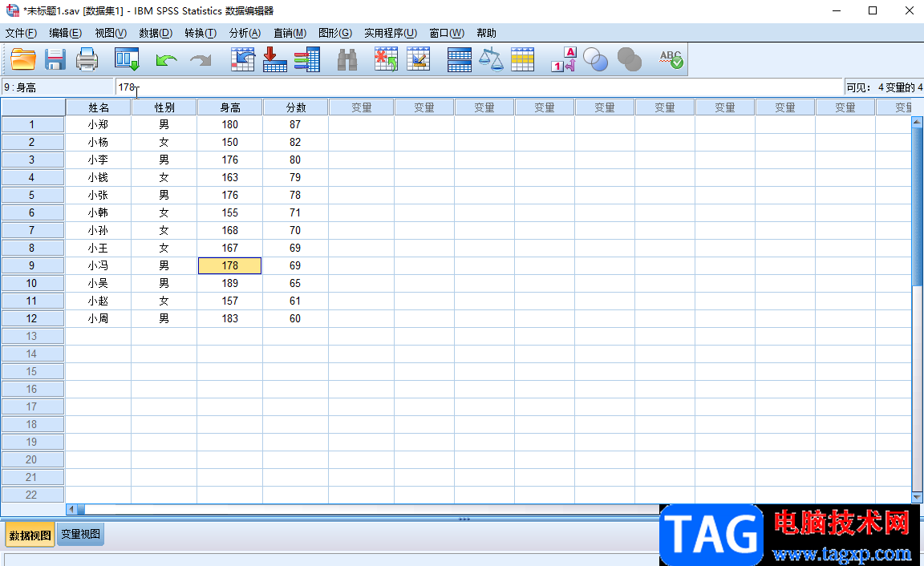The width and height of the screenshot is (924, 566).
Task: Select the score cell 82
Action: click(x=296, y=142)
